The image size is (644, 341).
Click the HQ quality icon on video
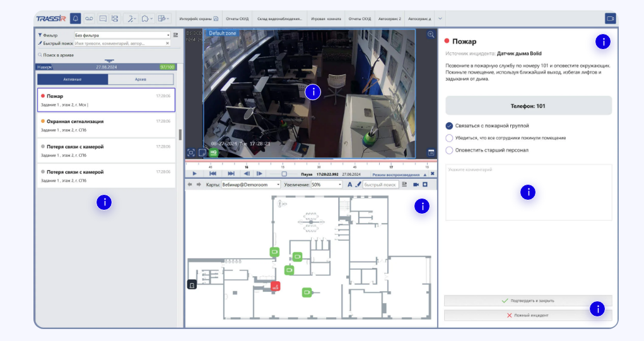(x=213, y=153)
